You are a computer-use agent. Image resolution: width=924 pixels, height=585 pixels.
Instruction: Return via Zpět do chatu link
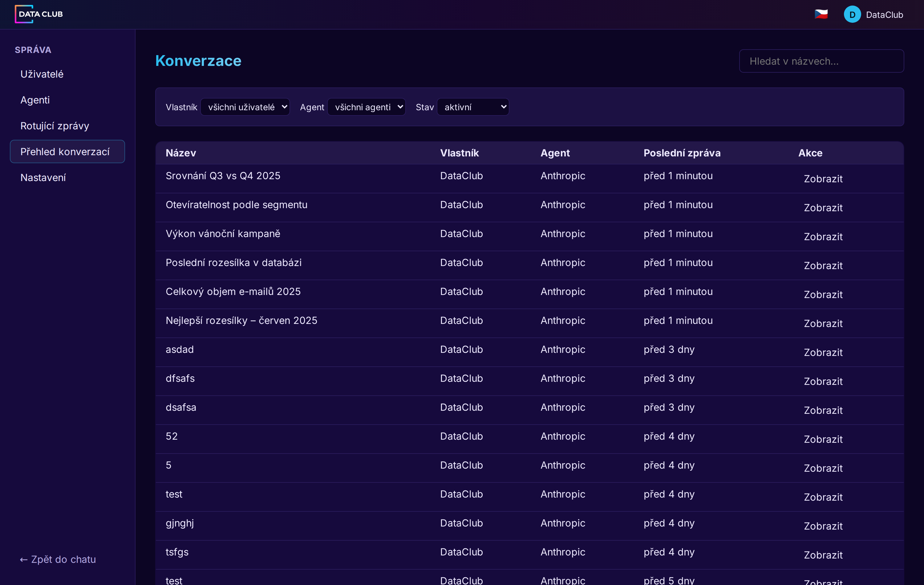coord(58,559)
